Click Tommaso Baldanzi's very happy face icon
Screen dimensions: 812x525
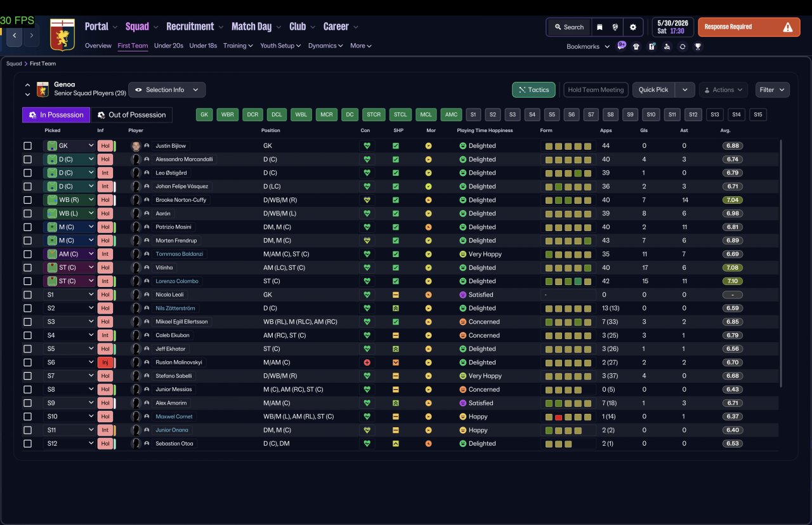click(x=463, y=254)
